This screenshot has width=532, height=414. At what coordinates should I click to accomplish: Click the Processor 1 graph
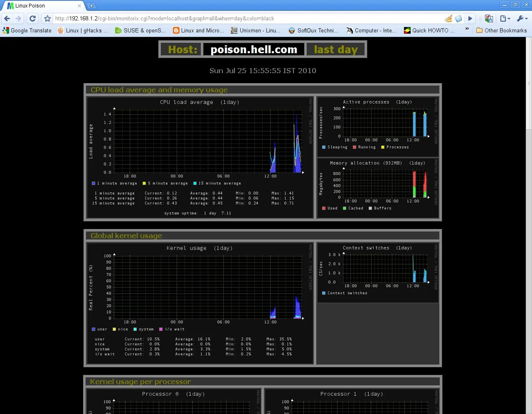click(x=352, y=402)
